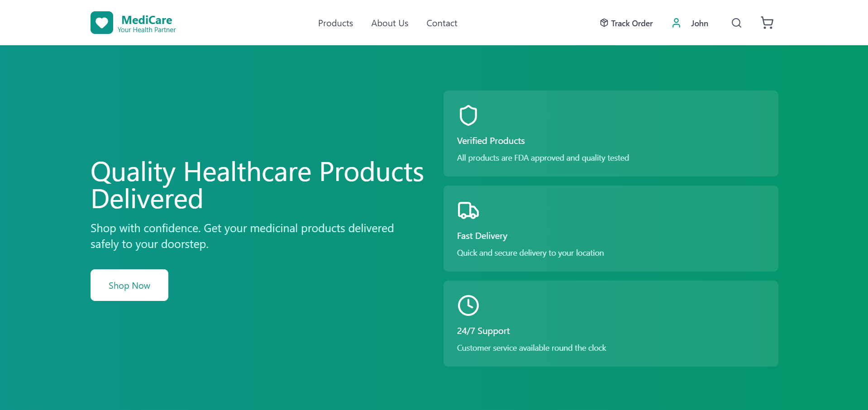Open John's account name link
The image size is (868, 410).
coord(699,23)
